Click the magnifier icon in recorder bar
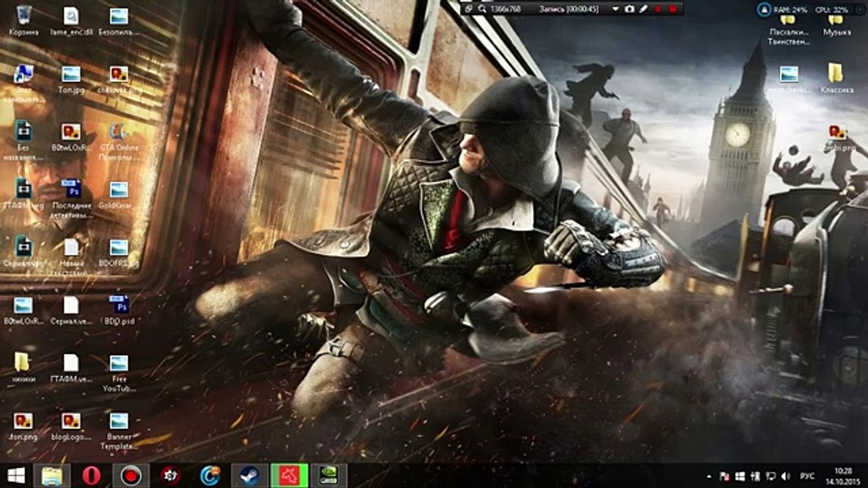The width and height of the screenshot is (868, 488). [482, 9]
